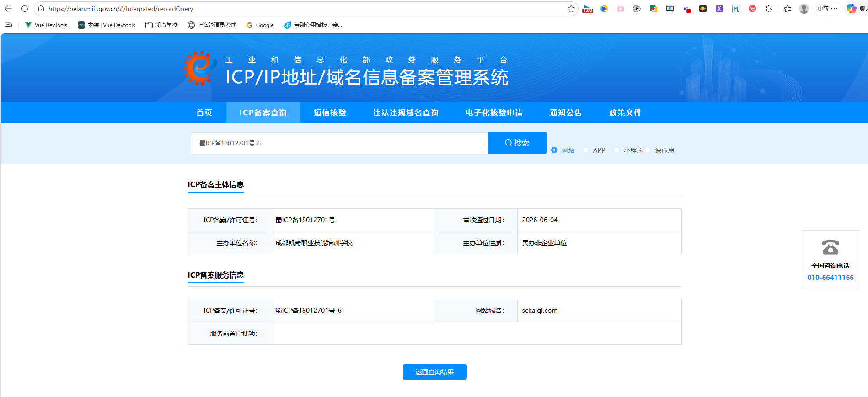868x397 pixels.
Task: Open the 安装 | Vue Devtools bookmark
Action: pos(107,25)
